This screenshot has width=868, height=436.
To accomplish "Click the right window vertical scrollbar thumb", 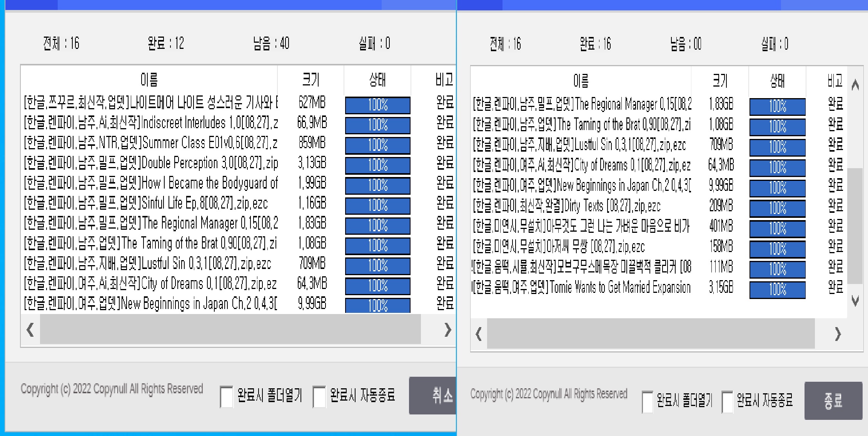I will tap(855, 225).
